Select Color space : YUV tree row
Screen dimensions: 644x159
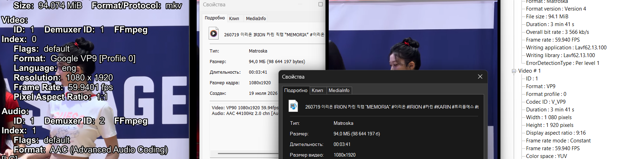click(x=547, y=156)
